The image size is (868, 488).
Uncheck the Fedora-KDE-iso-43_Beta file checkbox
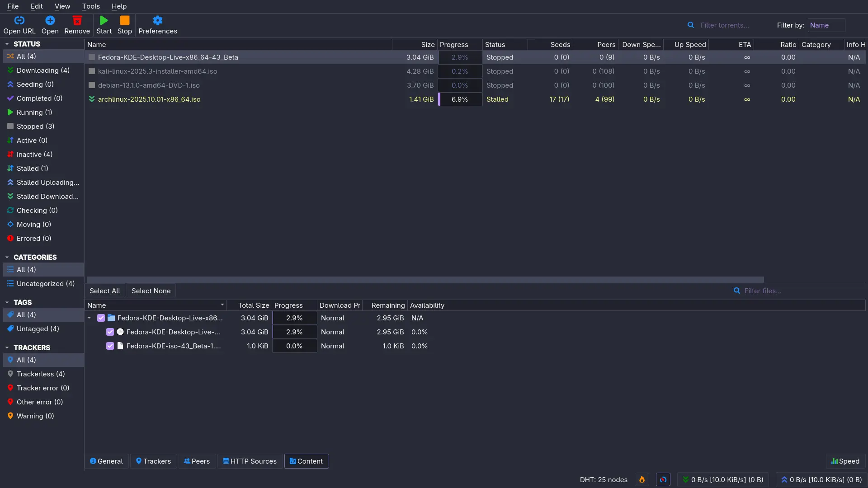click(110, 346)
